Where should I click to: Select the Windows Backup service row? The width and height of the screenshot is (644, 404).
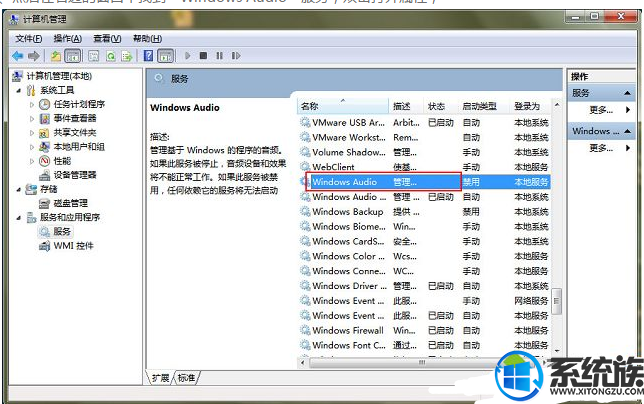coord(424,212)
